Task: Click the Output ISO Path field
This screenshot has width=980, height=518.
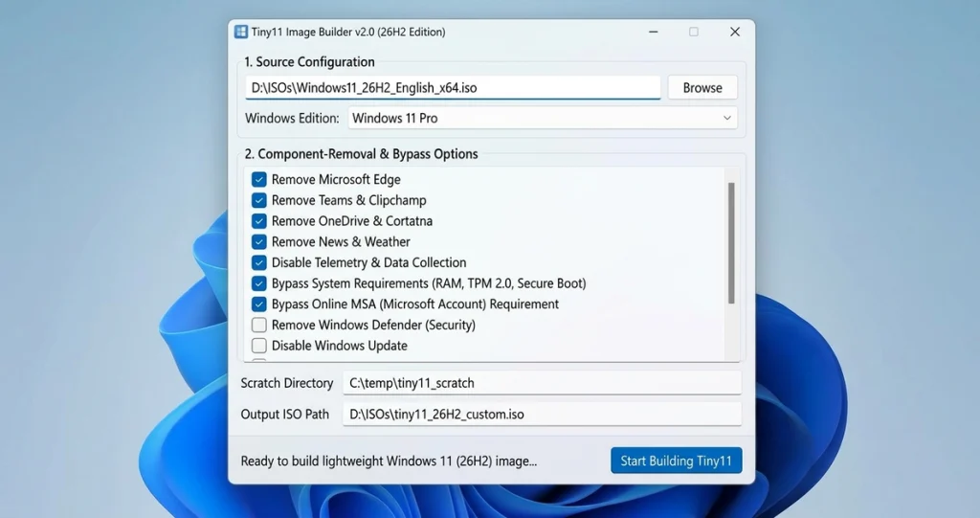Action: point(542,415)
